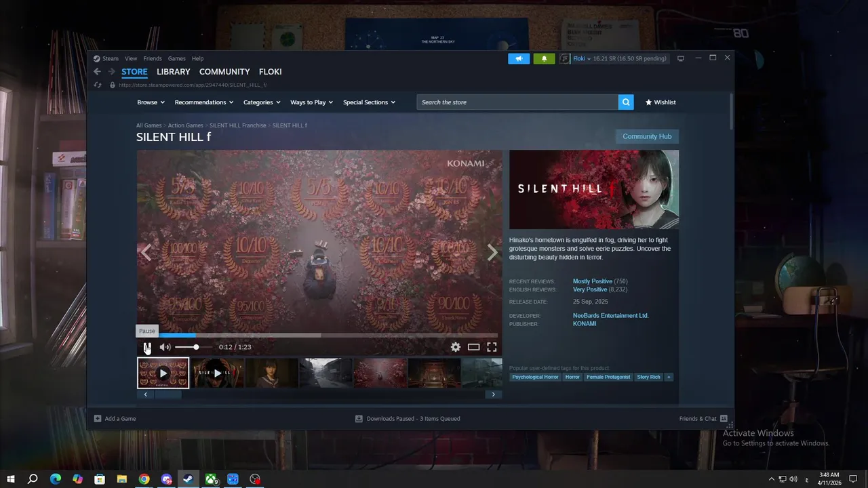The width and height of the screenshot is (868, 488).
Task: Click the Search the store field
Action: point(517,102)
